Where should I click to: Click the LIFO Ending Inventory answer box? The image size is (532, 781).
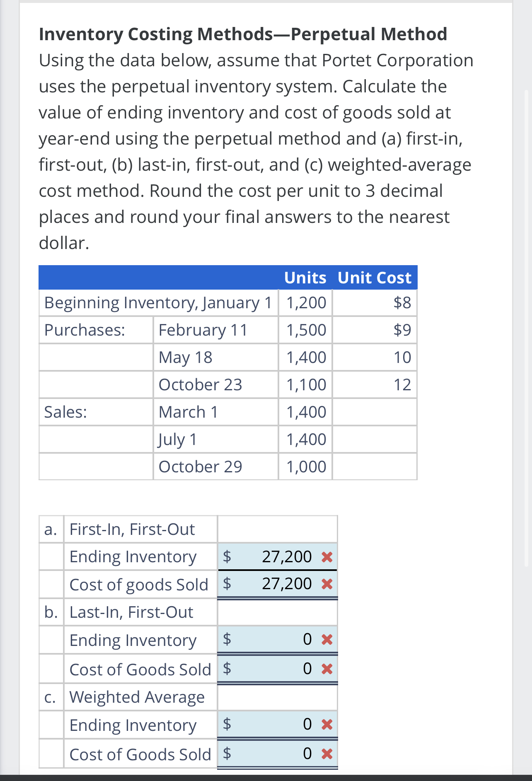tap(278, 640)
